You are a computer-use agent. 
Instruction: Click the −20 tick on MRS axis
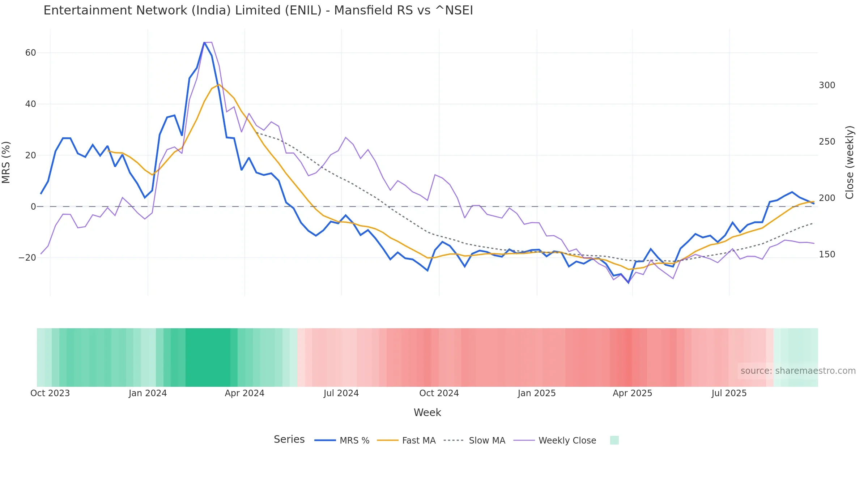coord(27,258)
